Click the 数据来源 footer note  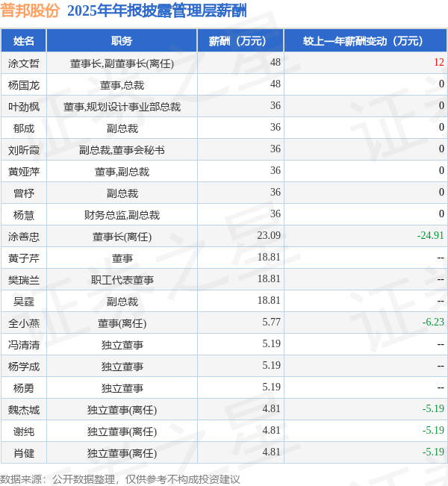tap(120, 479)
